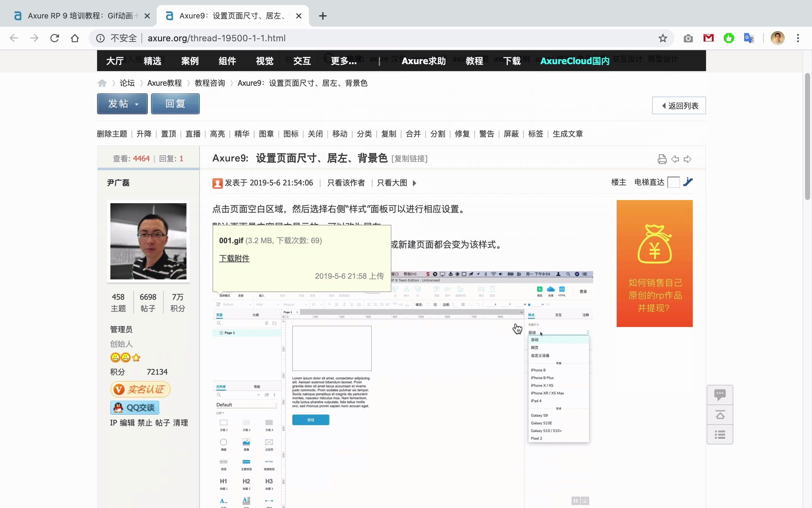Open AxureCloud国内 link
The width and height of the screenshot is (812, 508).
pos(575,61)
